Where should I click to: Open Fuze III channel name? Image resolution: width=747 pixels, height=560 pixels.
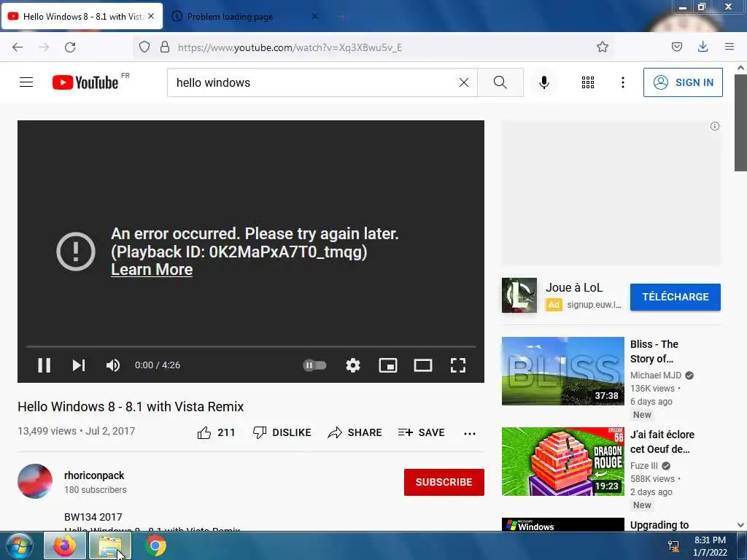643,466
